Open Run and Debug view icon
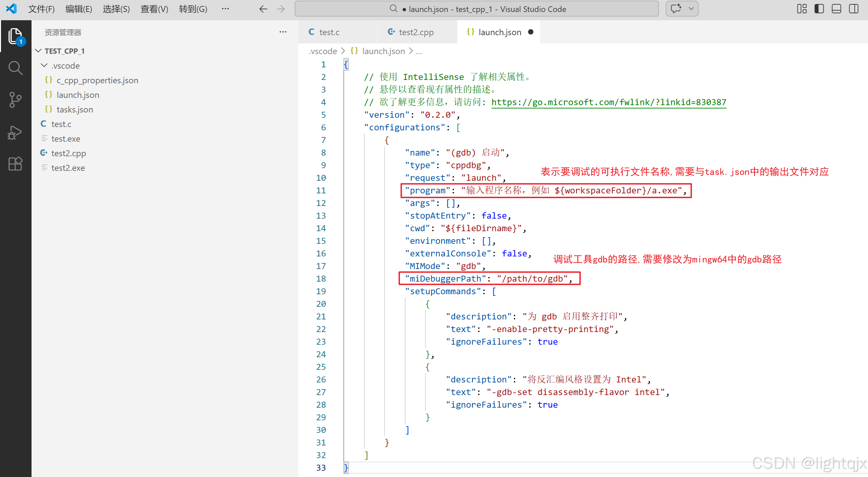The width and height of the screenshot is (868, 477). (15, 132)
